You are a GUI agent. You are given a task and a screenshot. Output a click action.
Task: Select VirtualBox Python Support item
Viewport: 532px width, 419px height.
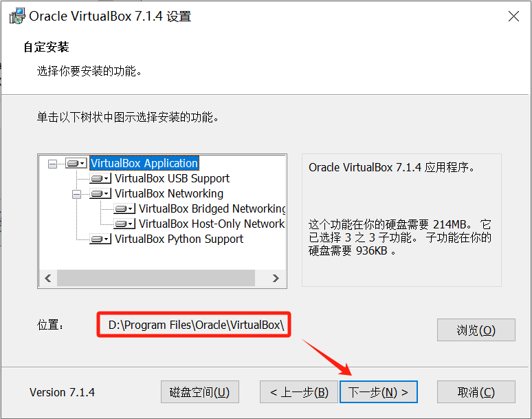179,239
